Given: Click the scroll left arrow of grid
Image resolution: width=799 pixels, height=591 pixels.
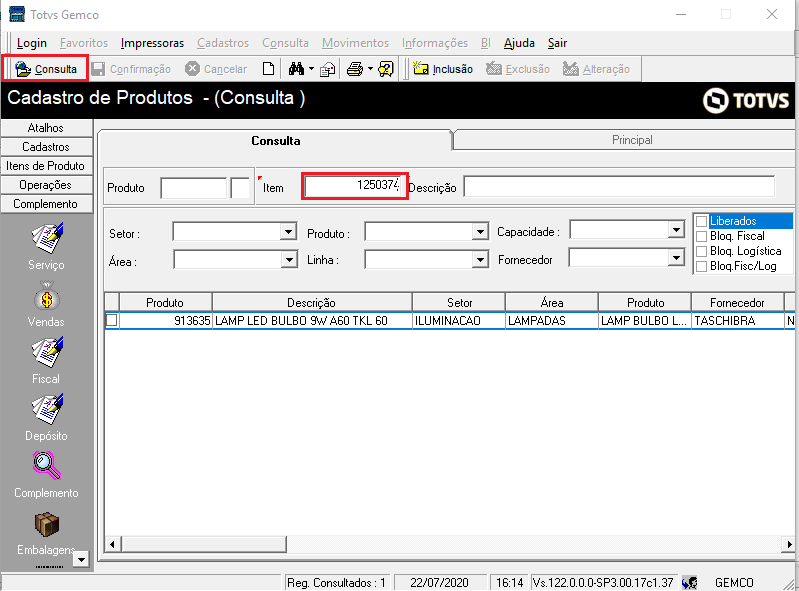Looking at the screenshot, I should (x=113, y=544).
